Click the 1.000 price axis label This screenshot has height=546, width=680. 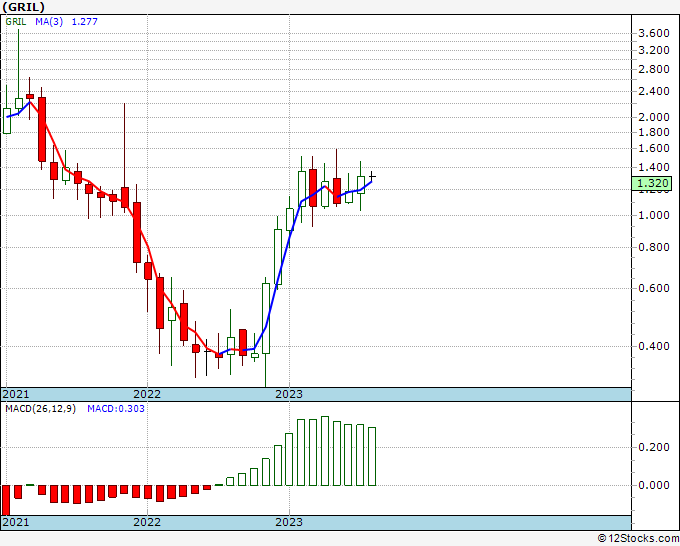(x=654, y=216)
